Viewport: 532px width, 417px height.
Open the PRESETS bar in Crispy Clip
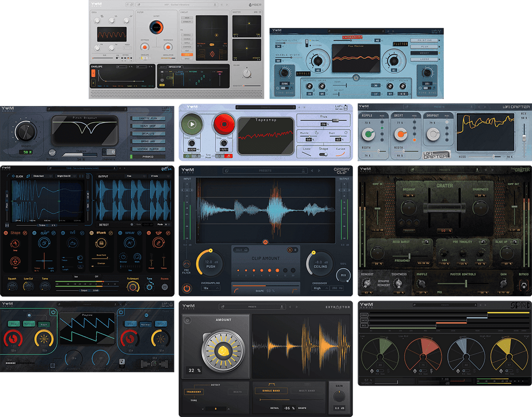(265, 171)
